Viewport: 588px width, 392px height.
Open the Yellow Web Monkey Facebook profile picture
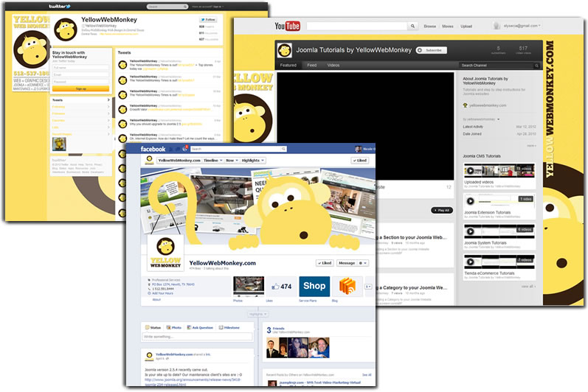(x=165, y=253)
